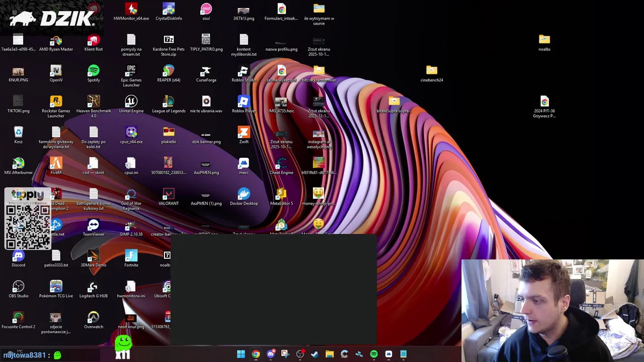
Task: Select the noalbs folder on the desktop
Action: tap(544, 43)
